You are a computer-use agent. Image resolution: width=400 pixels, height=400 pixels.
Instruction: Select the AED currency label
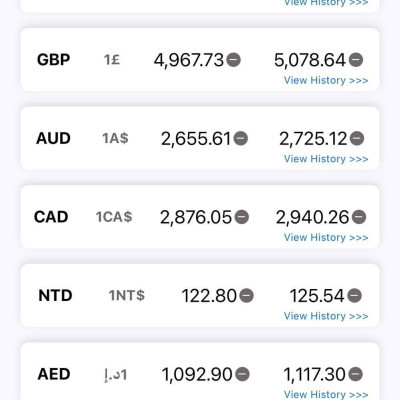(x=54, y=374)
